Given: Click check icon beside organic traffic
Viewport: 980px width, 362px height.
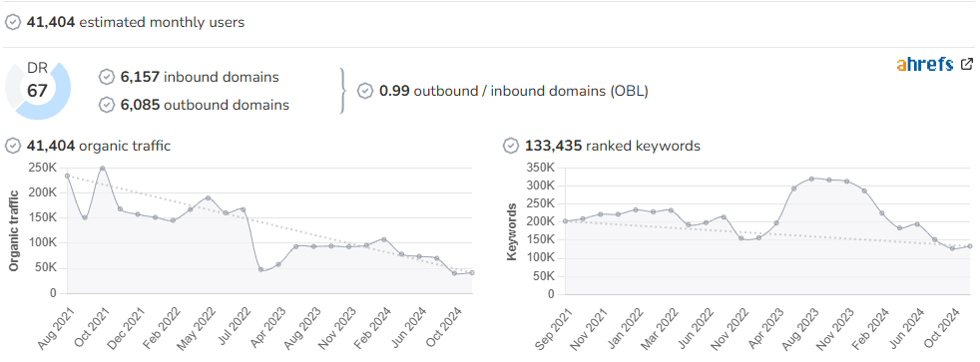Looking at the screenshot, I should tap(13, 146).
